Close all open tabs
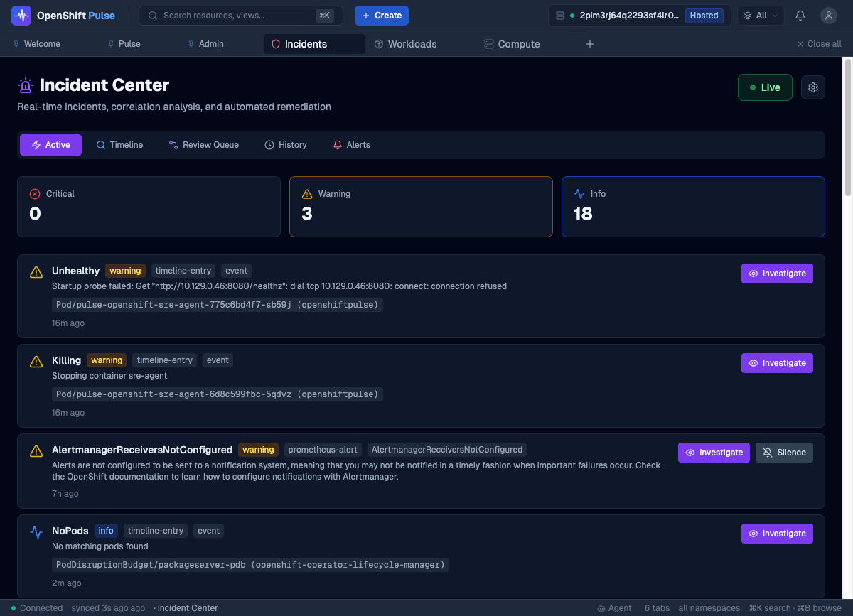 tap(819, 44)
